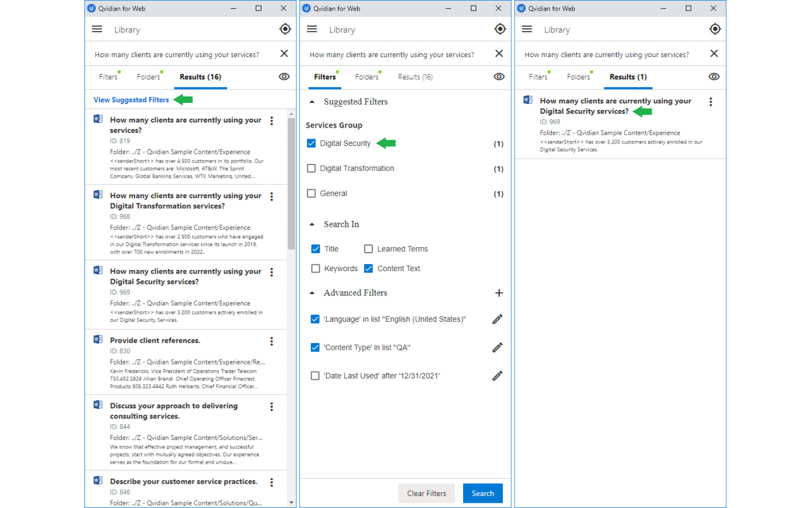Click 'ID: 830' text
Viewport: 812px width, 508px height.
point(120,351)
